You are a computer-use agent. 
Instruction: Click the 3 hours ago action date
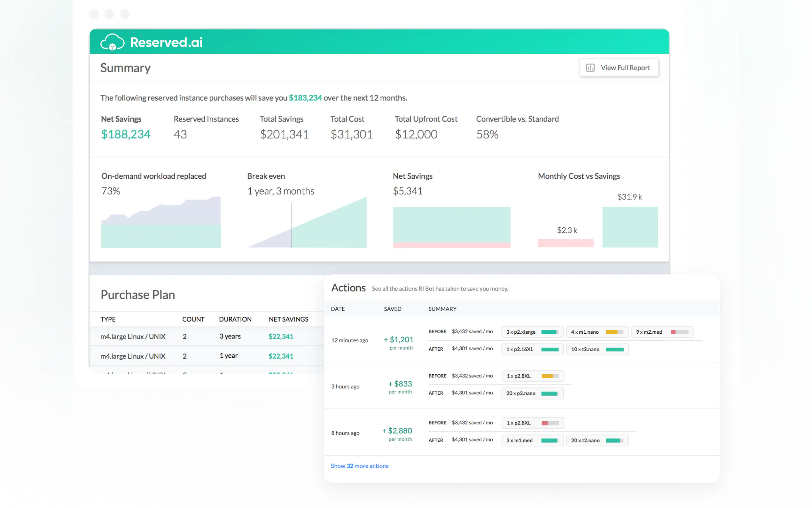(345, 386)
